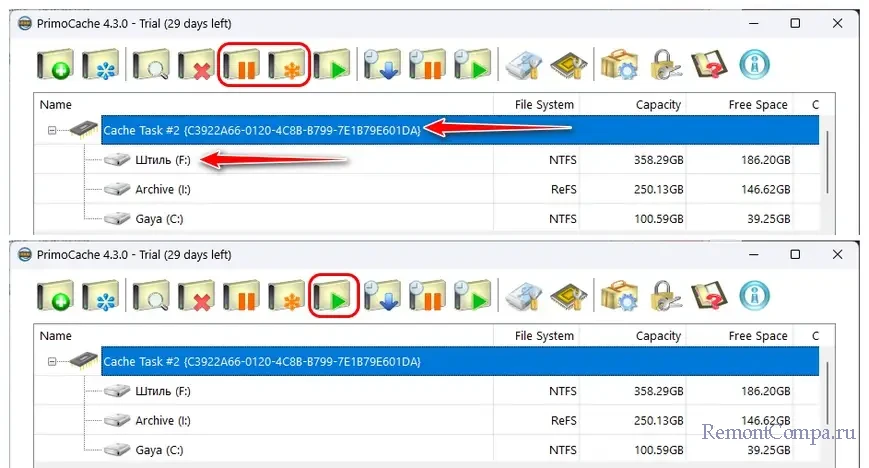Screen dimensions: 869x468
Task: Select Штиль (F:) volume in upper window
Action: 162,160
